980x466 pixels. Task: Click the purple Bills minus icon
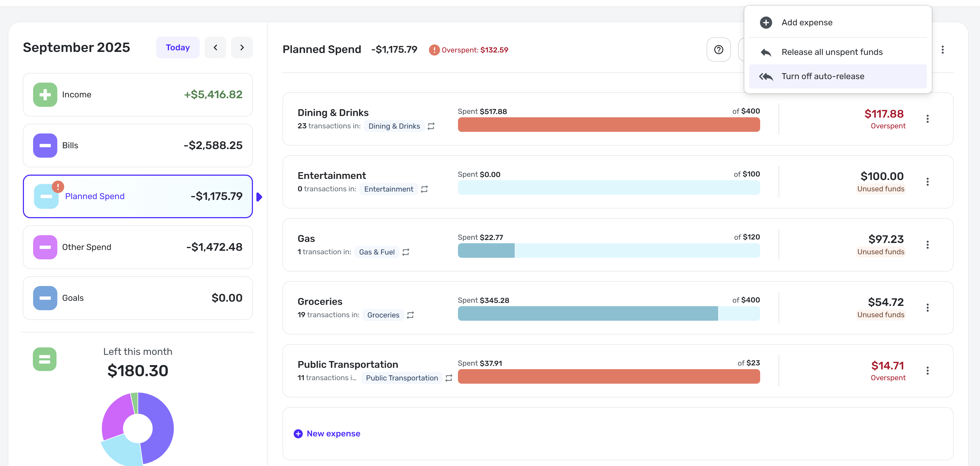coord(45,145)
